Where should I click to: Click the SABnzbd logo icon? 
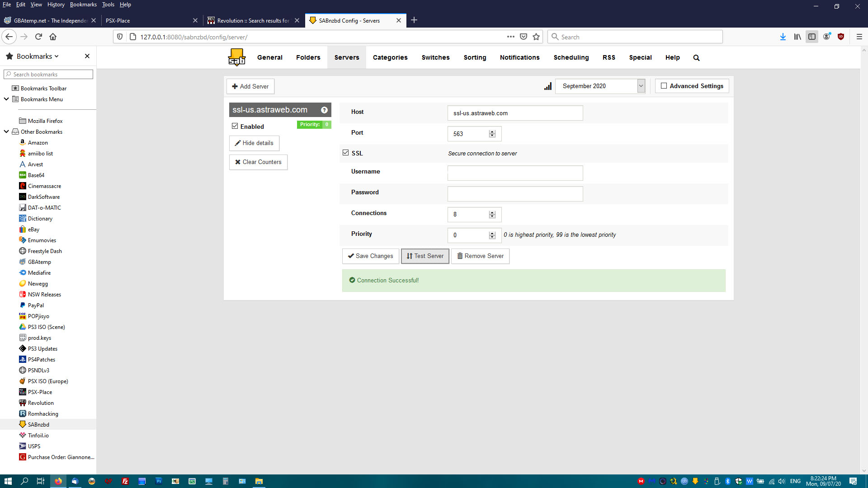click(236, 57)
